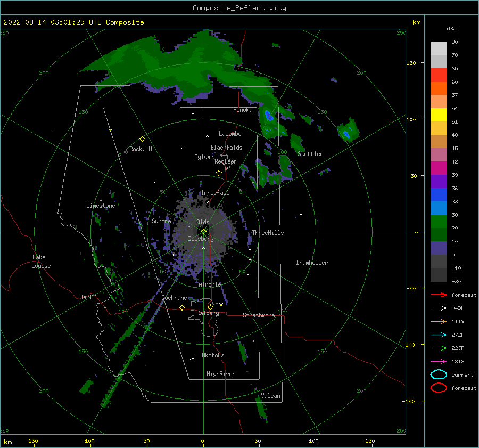Click the Sylvan label

click(x=204, y=157)
